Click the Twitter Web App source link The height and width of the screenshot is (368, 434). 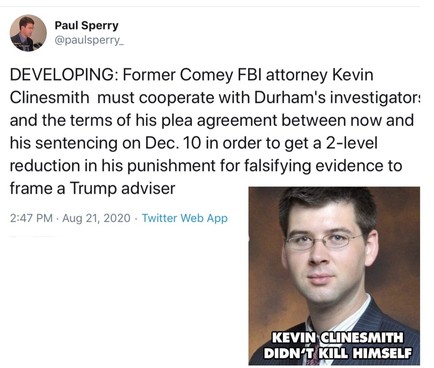tap(185, 218)
